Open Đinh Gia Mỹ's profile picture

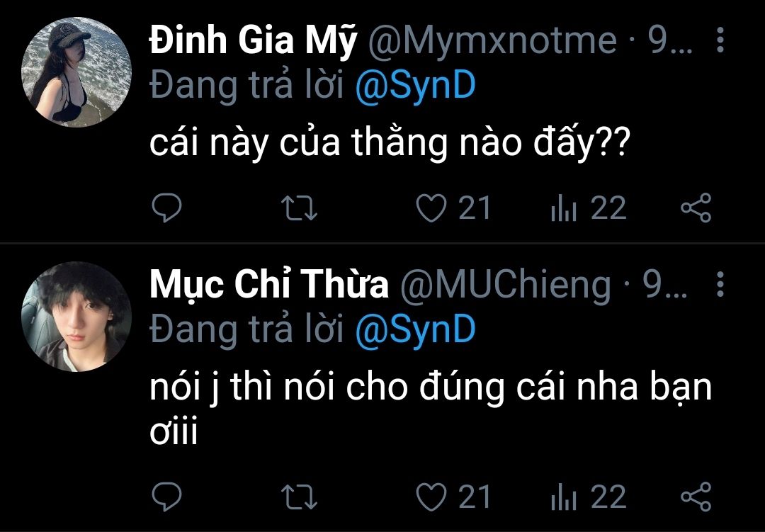(x=77, y=72)
